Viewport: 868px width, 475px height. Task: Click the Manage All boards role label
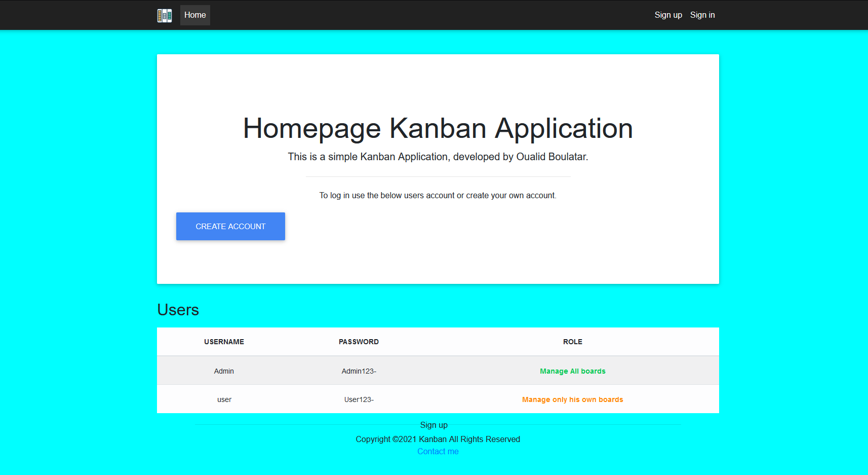coord(573,371)
